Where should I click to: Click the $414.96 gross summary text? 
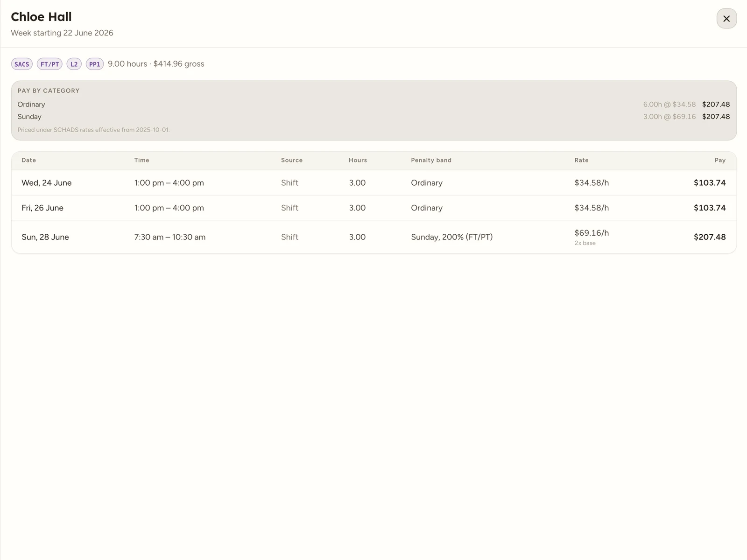(179, 64)
